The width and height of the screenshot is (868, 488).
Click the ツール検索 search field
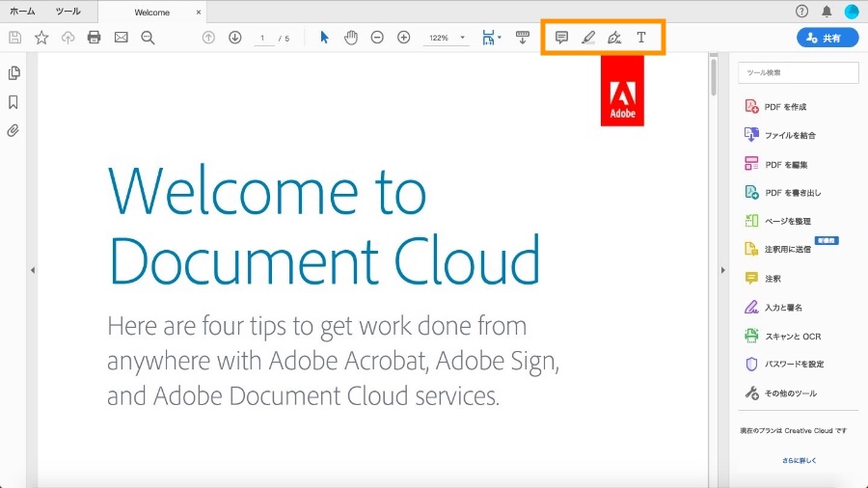(799, 72)
